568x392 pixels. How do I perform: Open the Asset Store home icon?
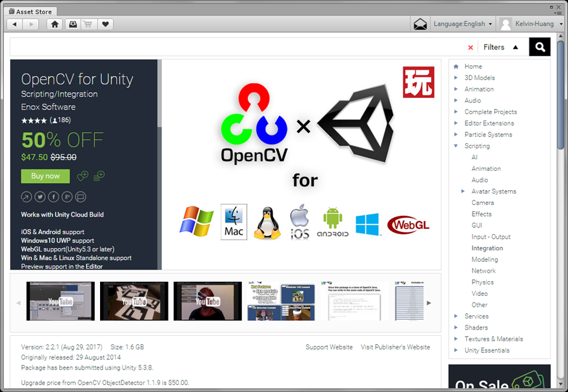(x=55, y=24)
